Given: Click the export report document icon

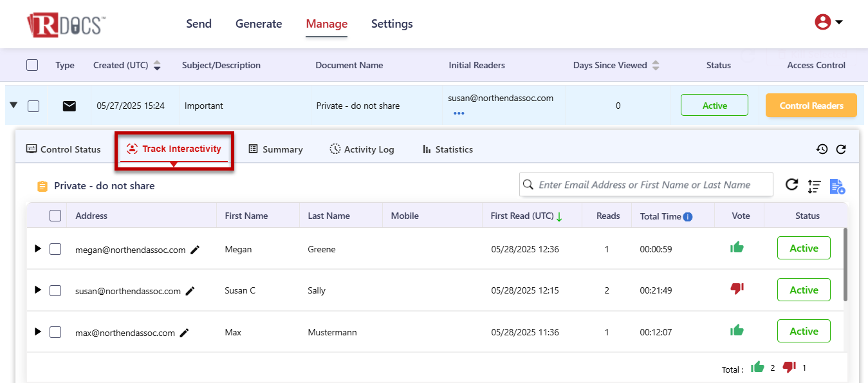Looking at the screenshot, I should pos(836,186).
